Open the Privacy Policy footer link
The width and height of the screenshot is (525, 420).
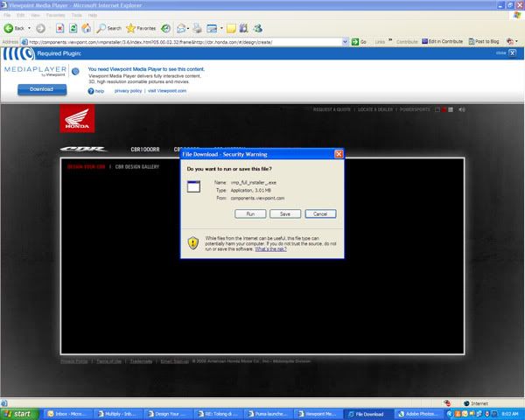tap(74, 361)
